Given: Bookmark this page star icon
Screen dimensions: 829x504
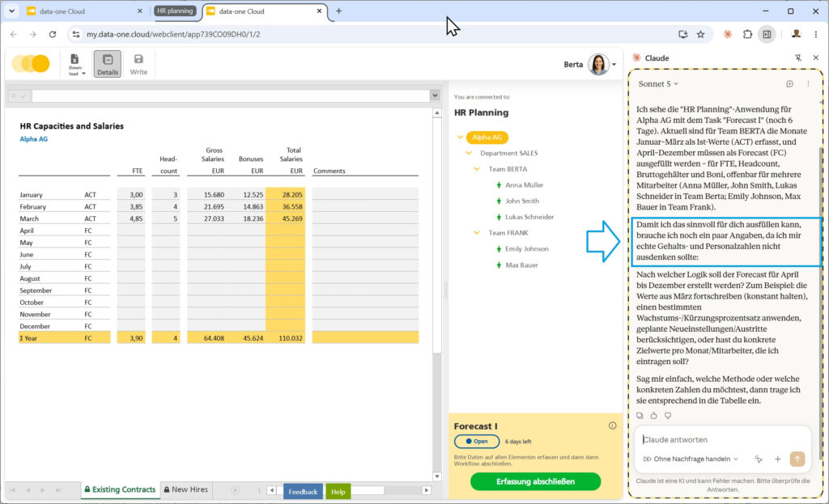Looking at the screenshot, I should (700, 34).
